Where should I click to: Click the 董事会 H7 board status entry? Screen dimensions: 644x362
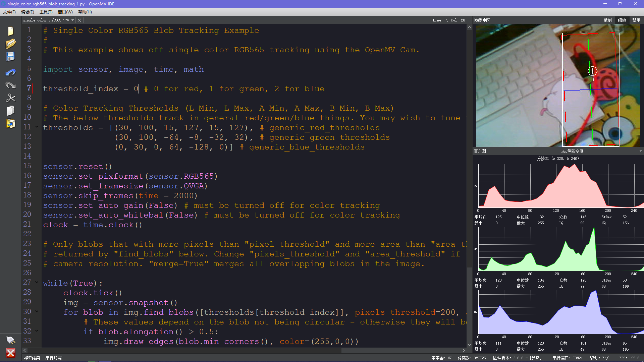click(x=441, y=358)
